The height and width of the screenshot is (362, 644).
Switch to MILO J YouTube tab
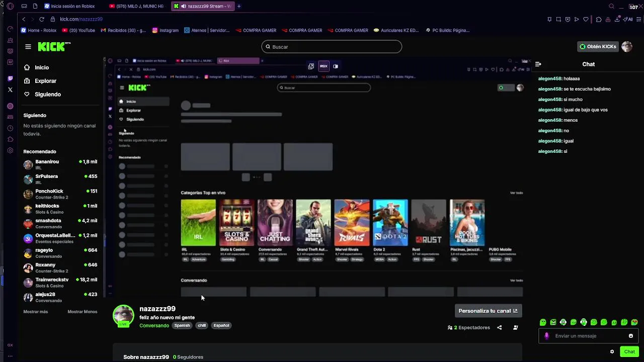(x=136, y=6)
